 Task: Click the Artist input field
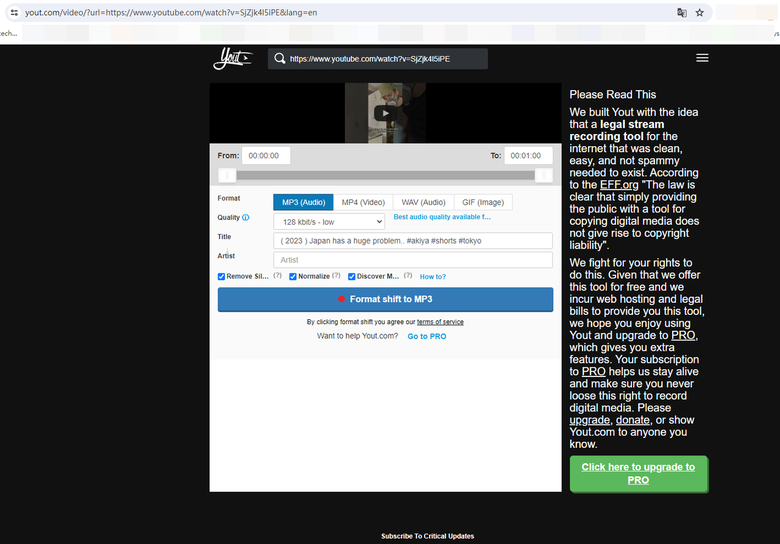point(413,260)
